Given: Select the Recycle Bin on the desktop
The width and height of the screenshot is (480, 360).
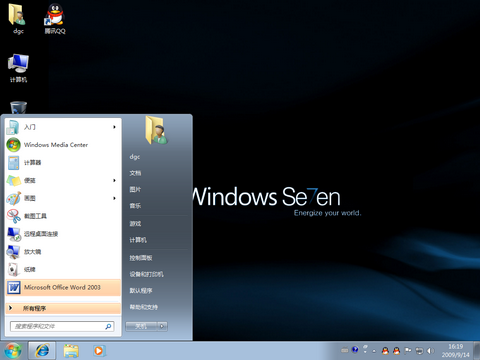Looking at the screenshot, I should tap(18, 107).
